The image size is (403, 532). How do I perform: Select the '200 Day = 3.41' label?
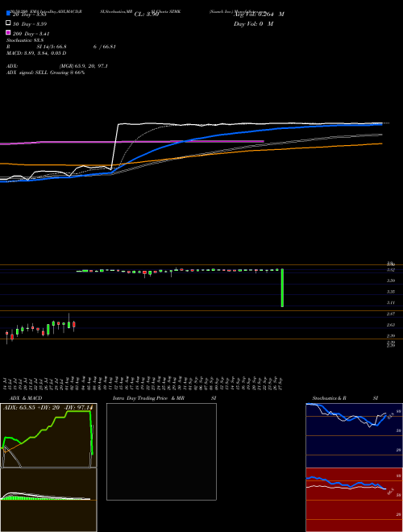tap(31, 34)
